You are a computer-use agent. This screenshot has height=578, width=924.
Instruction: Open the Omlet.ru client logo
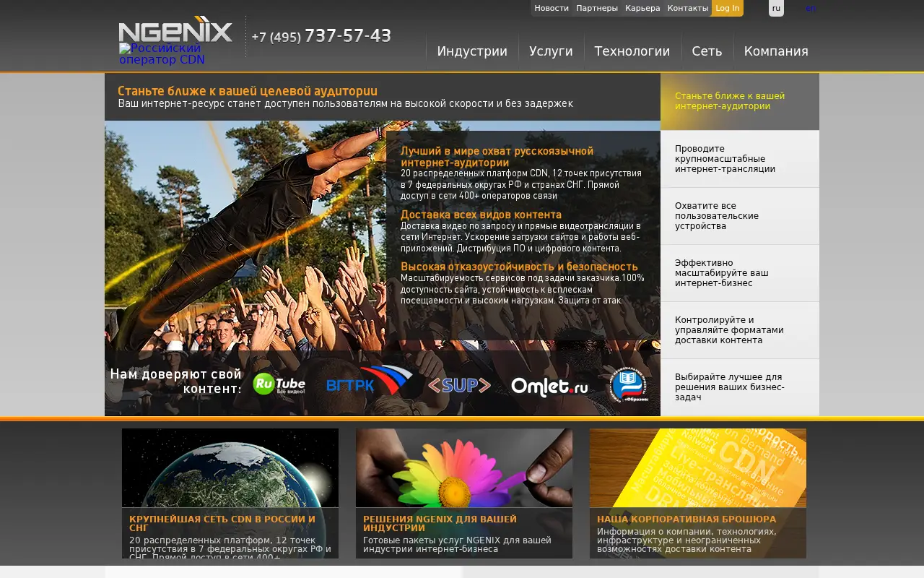click(550, 387)
